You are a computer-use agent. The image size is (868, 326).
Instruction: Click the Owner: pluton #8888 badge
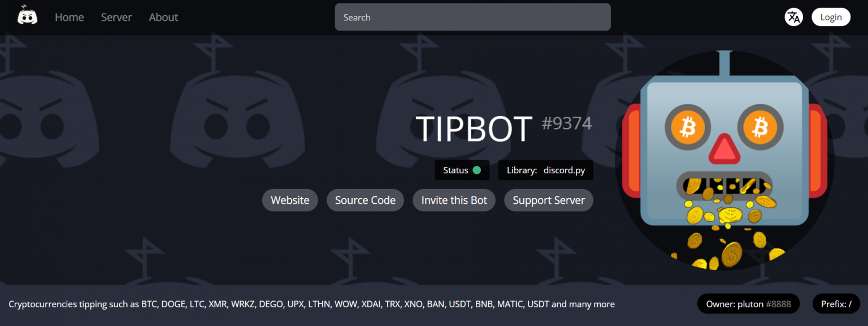pos(748,303)
